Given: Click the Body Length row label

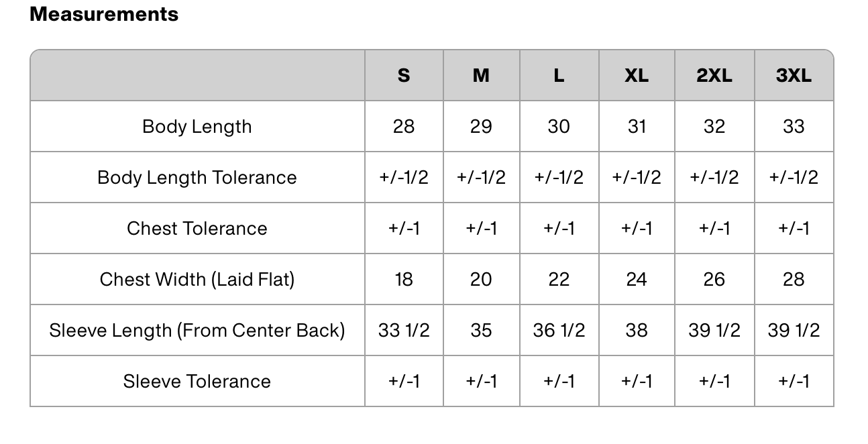Looking at the screenshot, I should coord(197,126).
